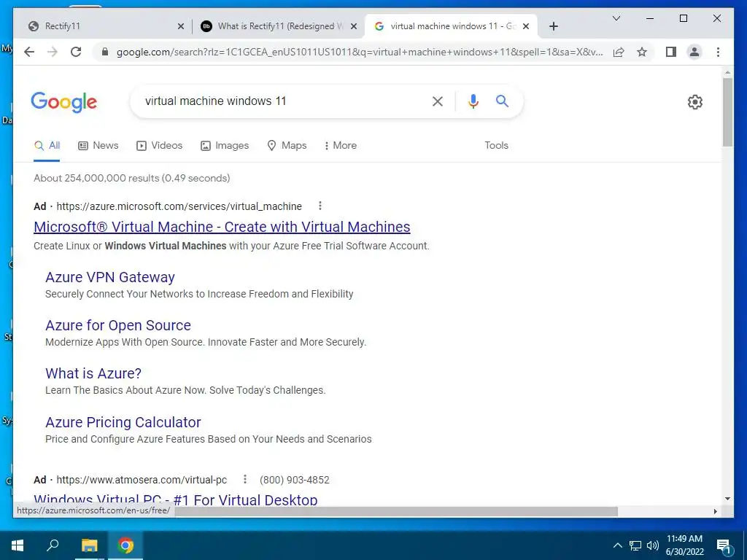
Task: Open Chrome three-dot menu
Action: coord(718,52)
